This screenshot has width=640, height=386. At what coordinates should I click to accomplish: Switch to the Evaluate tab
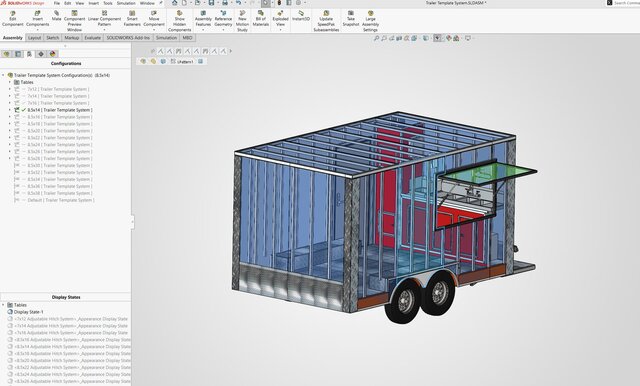(x=93, y=38)
